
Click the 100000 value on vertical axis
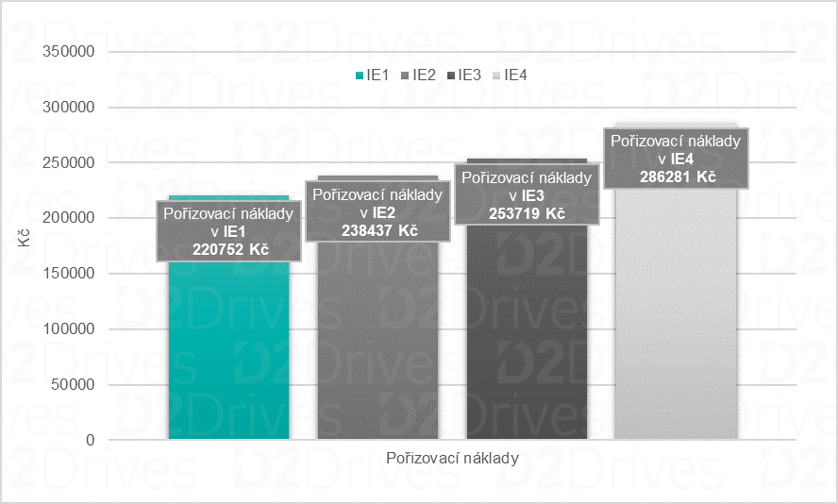tap(70, 329)
